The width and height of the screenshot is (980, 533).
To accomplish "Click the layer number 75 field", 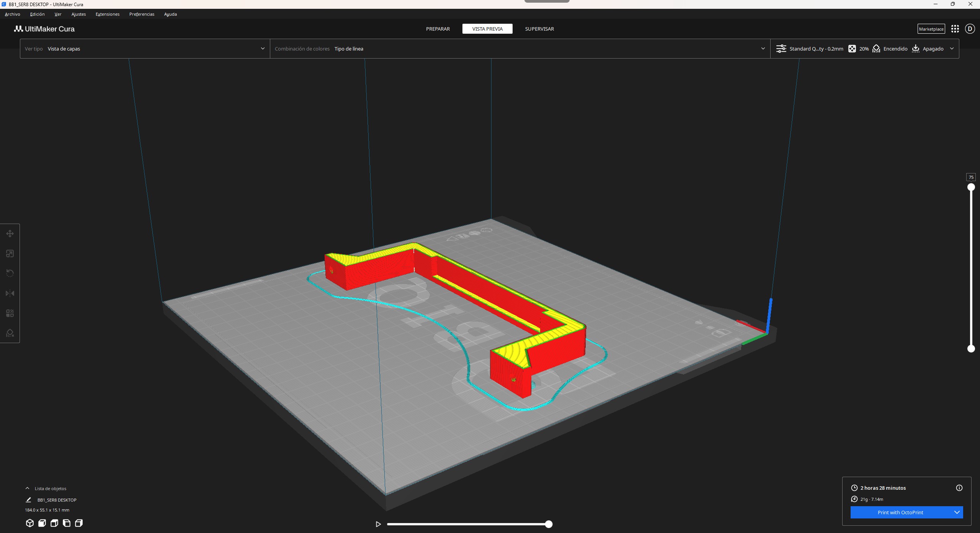I will [x=971, y=177].
